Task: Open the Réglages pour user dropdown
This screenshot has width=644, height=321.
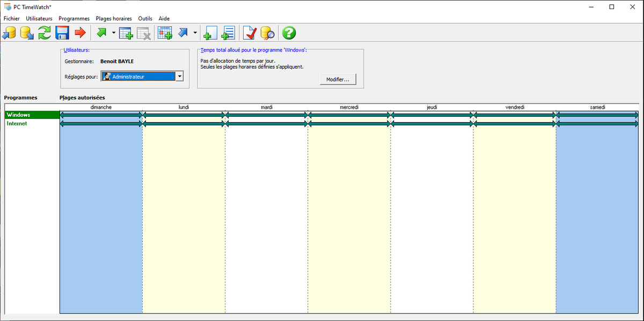Action: tap(180, 77)
